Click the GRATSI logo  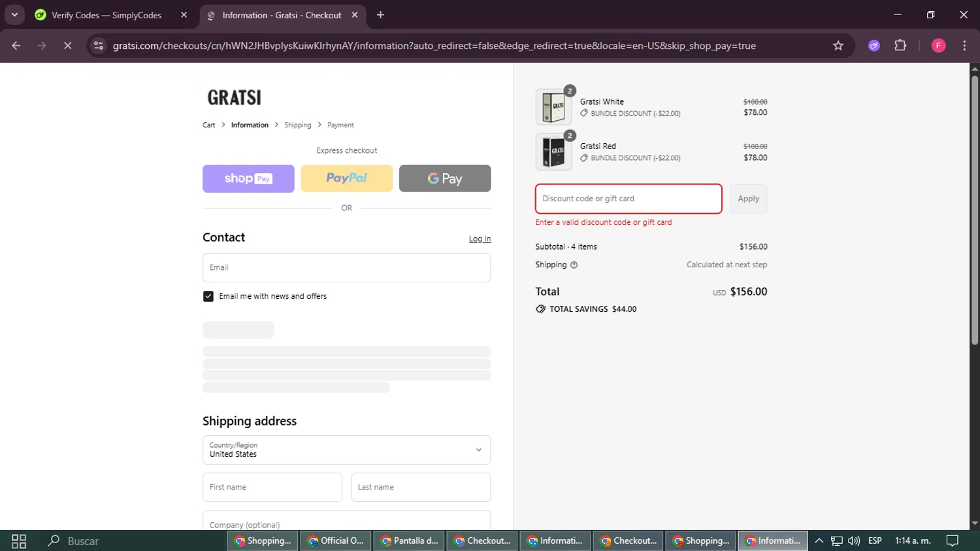click(x=235, y=97)
